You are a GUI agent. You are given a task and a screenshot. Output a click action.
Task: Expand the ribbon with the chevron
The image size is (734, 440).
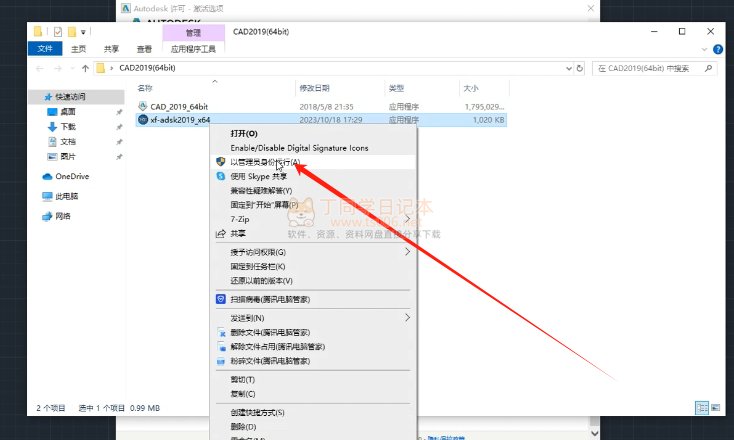tap(705, 49)
